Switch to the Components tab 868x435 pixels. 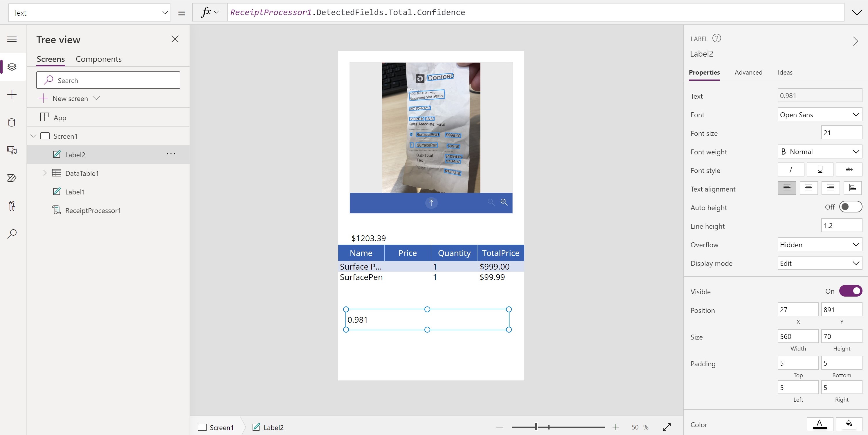tap(98, 59)
